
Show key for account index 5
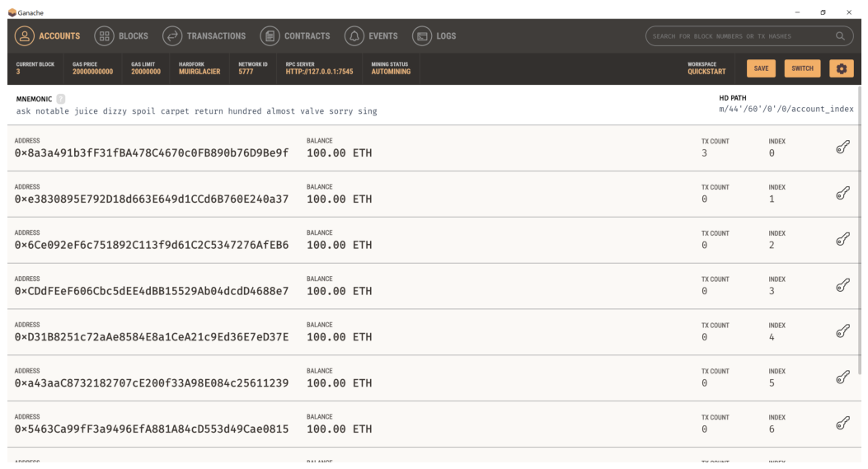click(842, 377)
